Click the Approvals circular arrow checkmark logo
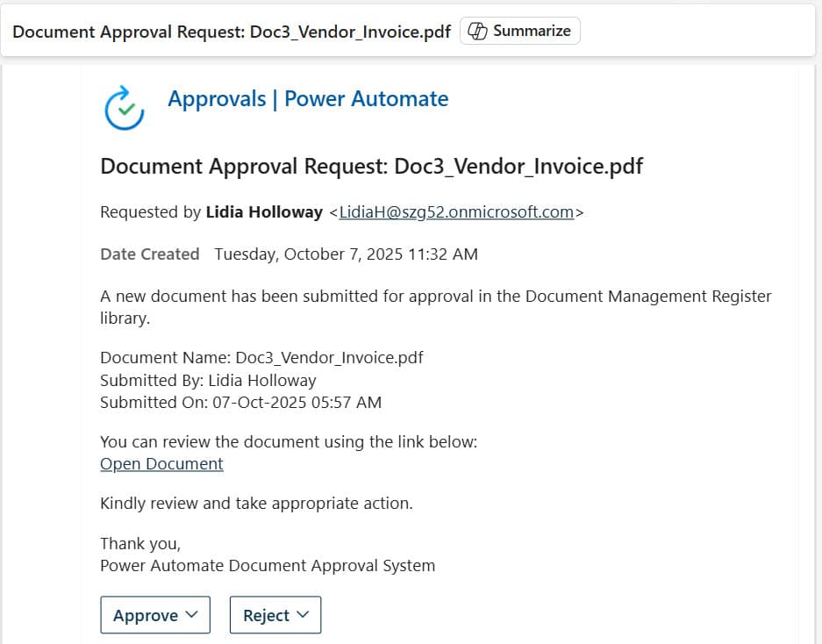The width and height of the screenshot is (822, 644). [x=125, y=108]
